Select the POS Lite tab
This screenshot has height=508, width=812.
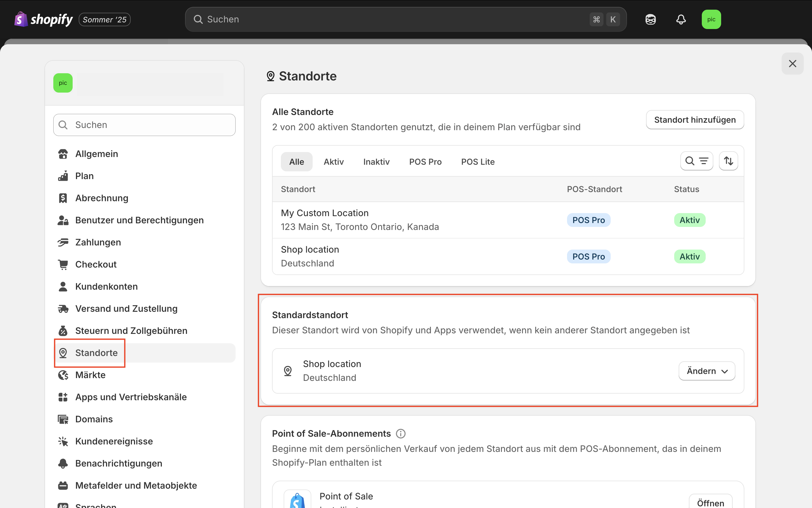(477, 162)
